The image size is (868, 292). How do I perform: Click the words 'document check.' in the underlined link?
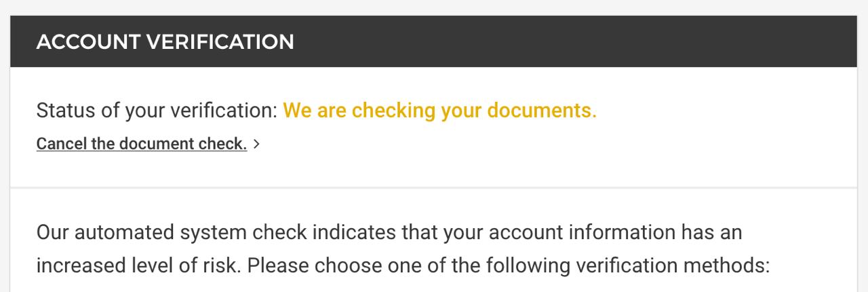click(x=183, y=144)
